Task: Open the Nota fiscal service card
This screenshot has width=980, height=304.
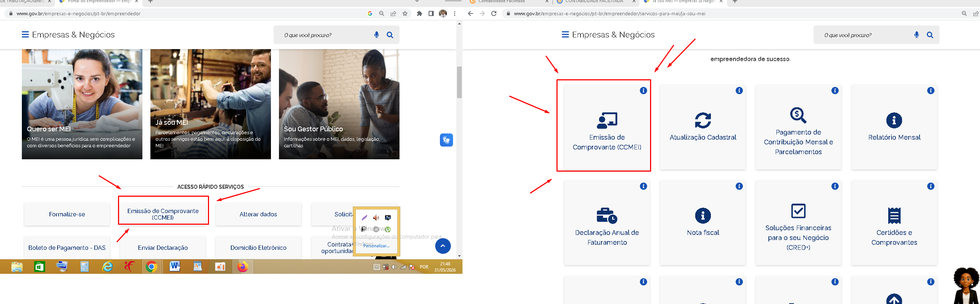Action: click(x=702, y=222)
